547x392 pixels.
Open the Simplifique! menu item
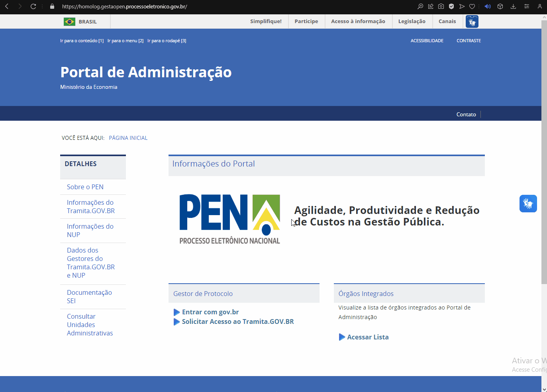pyautogui.click(x=266, y=22)
